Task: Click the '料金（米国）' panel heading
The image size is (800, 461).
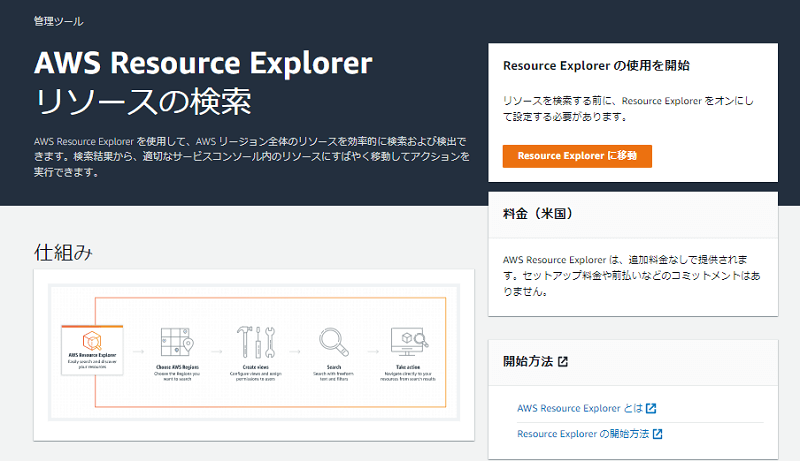Action: point(538,214)
